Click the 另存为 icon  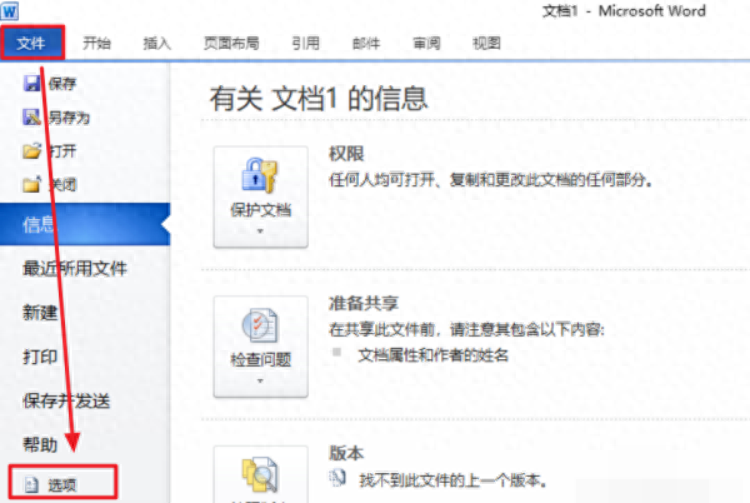(32, 117)
